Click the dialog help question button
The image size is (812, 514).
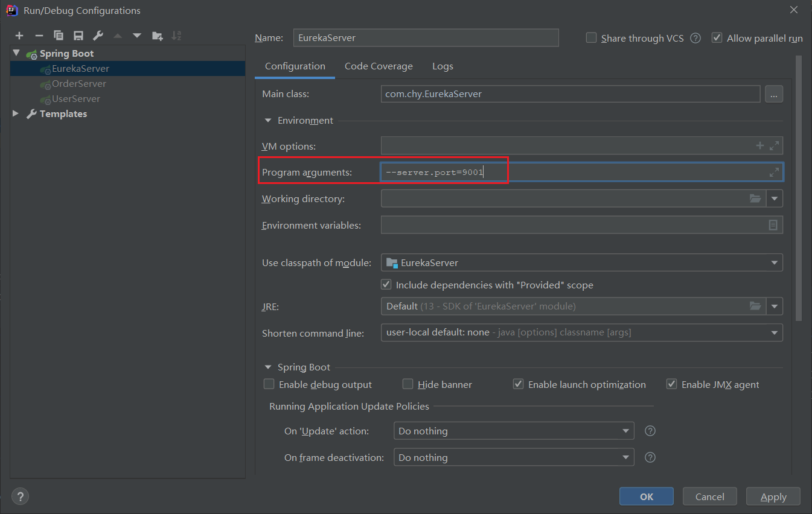click(20, 497)
